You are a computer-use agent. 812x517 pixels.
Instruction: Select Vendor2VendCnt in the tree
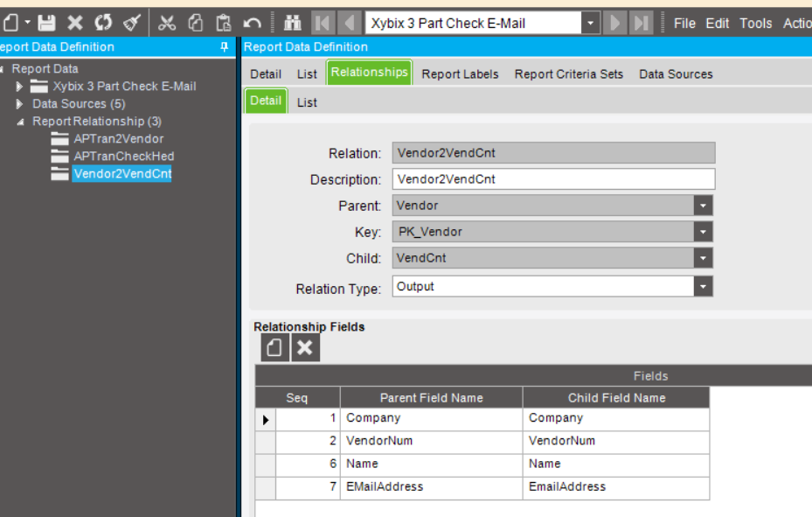[x=122, y=173]
